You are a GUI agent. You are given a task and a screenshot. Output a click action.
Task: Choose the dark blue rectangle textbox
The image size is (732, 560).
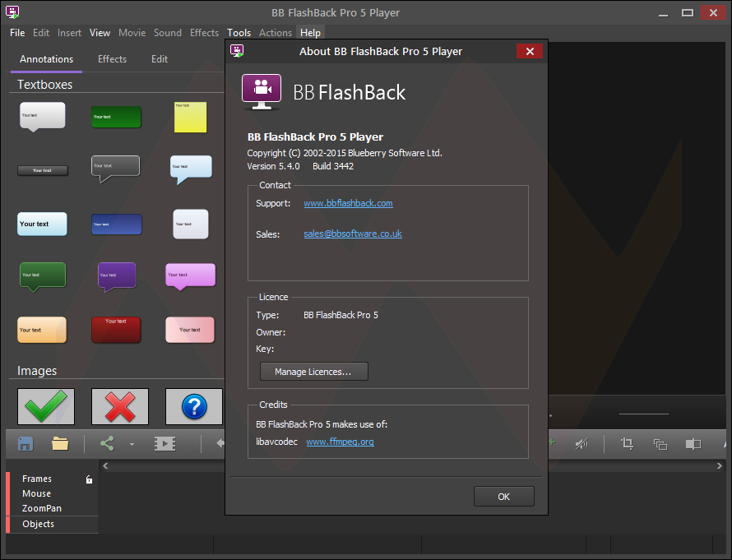tap(116, 224)
